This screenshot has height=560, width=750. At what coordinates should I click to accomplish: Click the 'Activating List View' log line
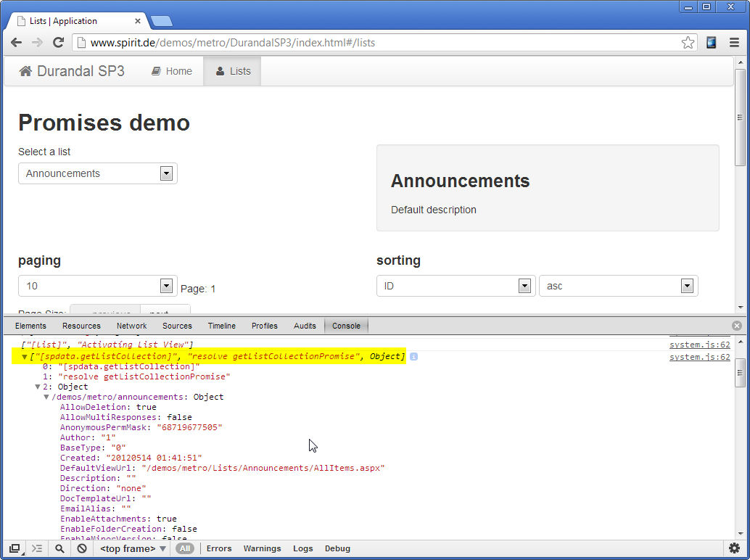107,345
